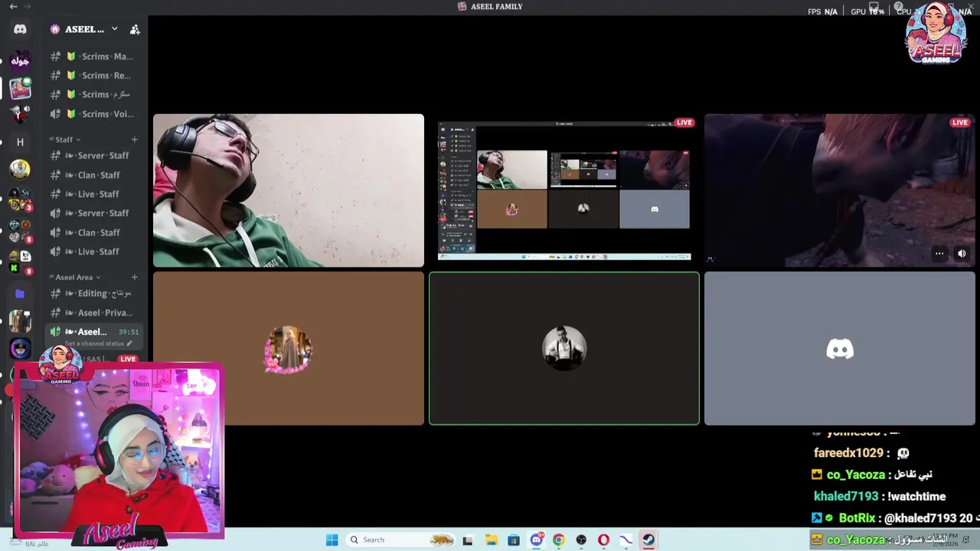Image resolution: width=980 pixels, height=551 pixels.
Task: Open Task View on taskbar
Action: [468, 540]
